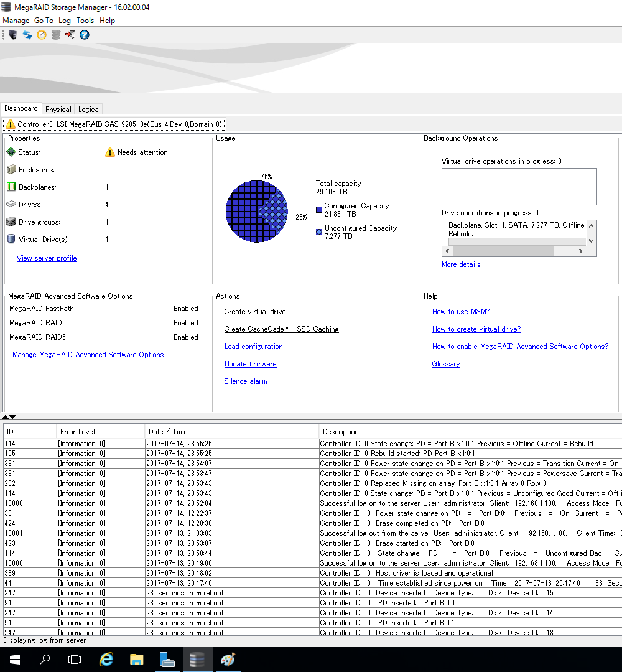
Task: Click the MegaRAID app icon in title bar
Action: (6, 7)
